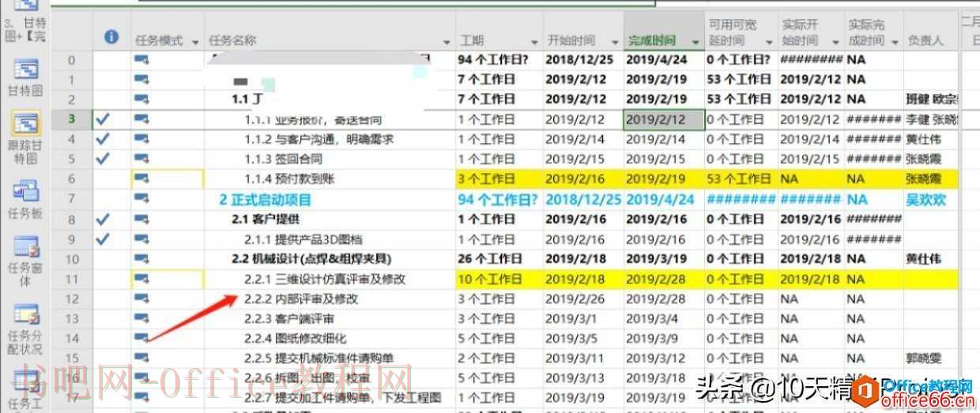Open the 工期 column filter dropdown
This screenshot has height=413, width=980.
pyautogui.click(x=534, y=42)
